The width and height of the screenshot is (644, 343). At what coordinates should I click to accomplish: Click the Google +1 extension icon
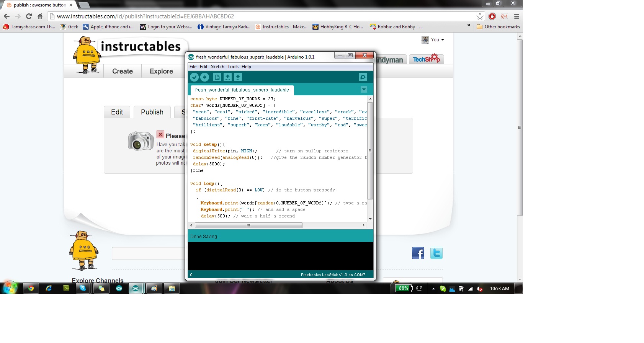click(x=504, y=16)
